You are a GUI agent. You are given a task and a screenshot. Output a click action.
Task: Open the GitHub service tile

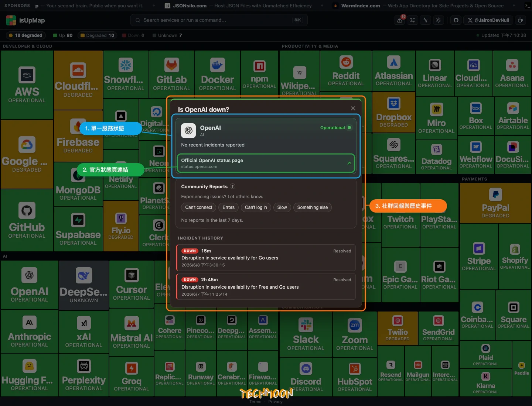[x=27, y=220]
